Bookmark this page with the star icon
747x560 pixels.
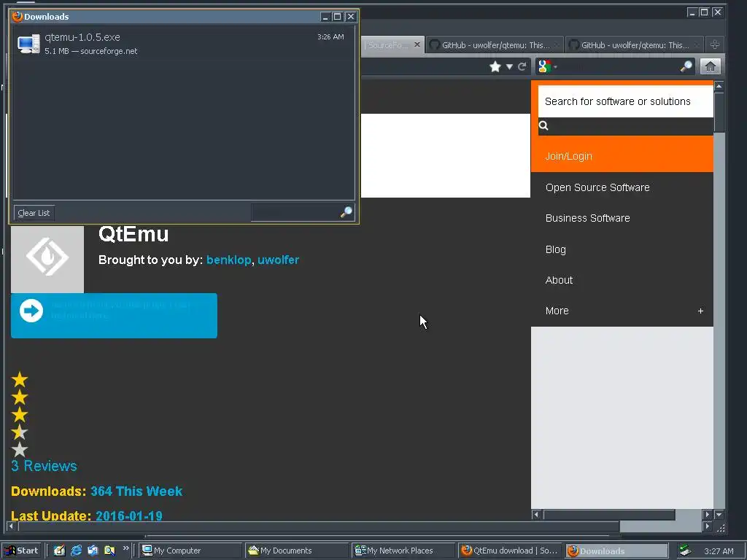[495, 66]
